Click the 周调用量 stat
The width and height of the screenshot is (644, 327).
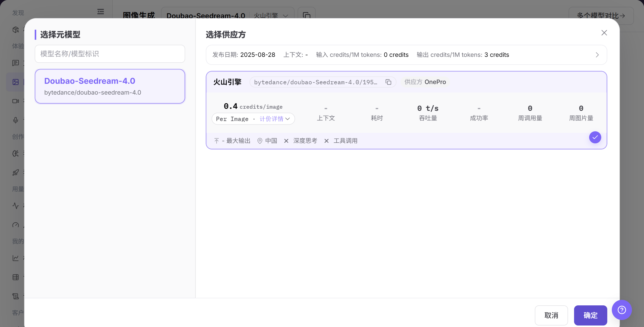(530, 113)
